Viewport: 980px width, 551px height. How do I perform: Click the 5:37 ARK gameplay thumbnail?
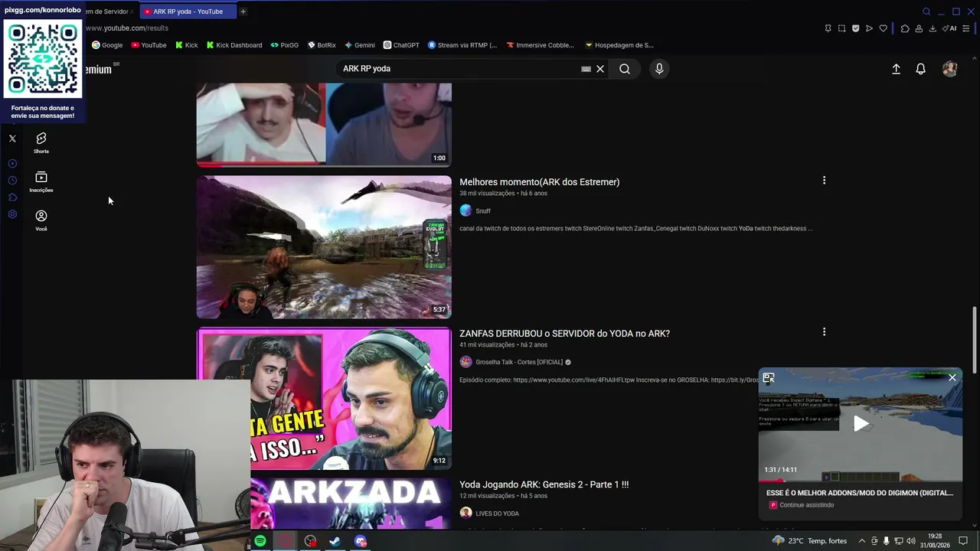pos(324,247)
